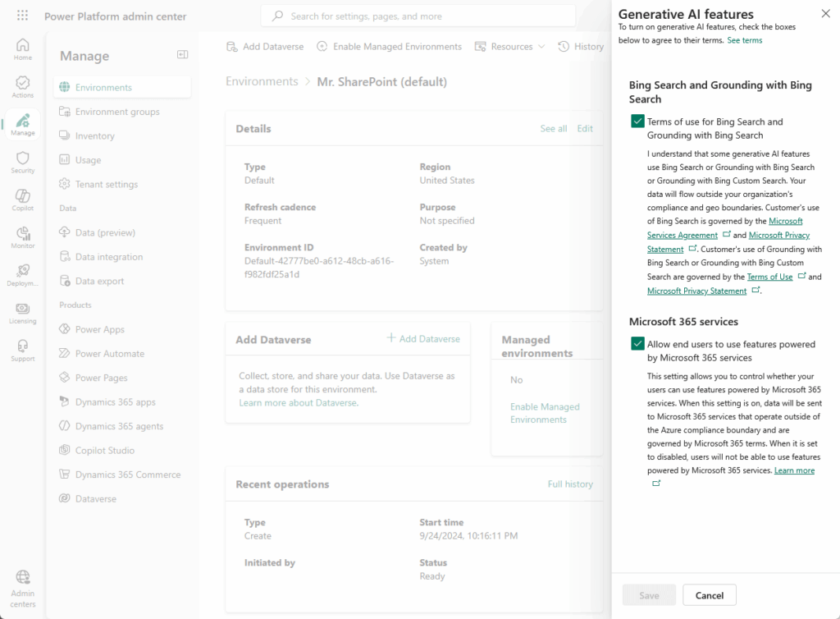
Task: Click Enable Managed Environments card link
Action: tap(545, 413)
